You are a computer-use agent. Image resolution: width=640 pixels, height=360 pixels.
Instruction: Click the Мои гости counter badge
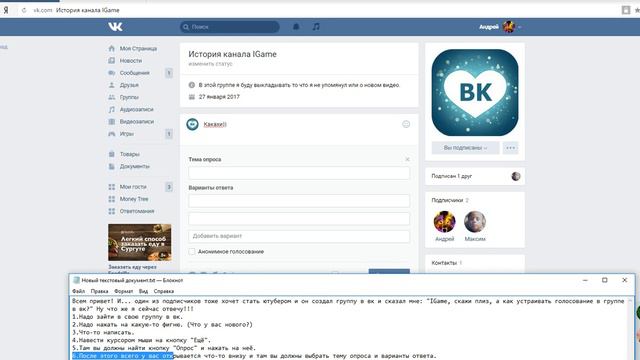tap(169, 187)
